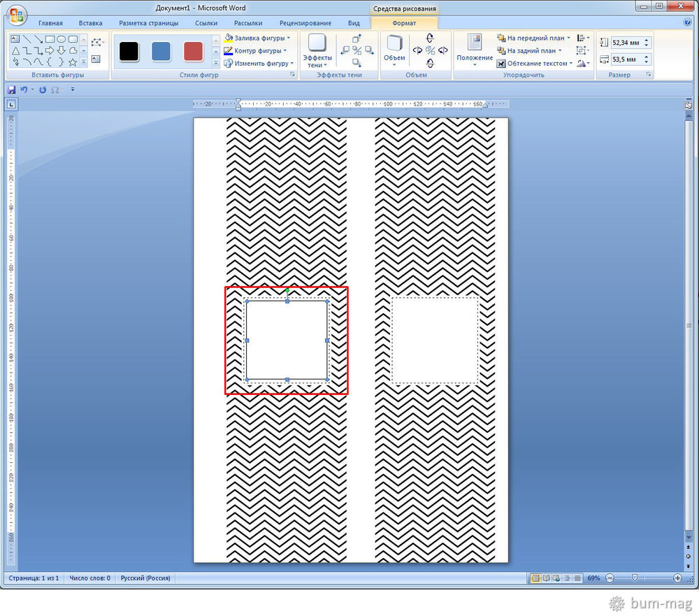Nudge shadow left
The width and height of the screenshot is (699, 616).
pos(345,50)
